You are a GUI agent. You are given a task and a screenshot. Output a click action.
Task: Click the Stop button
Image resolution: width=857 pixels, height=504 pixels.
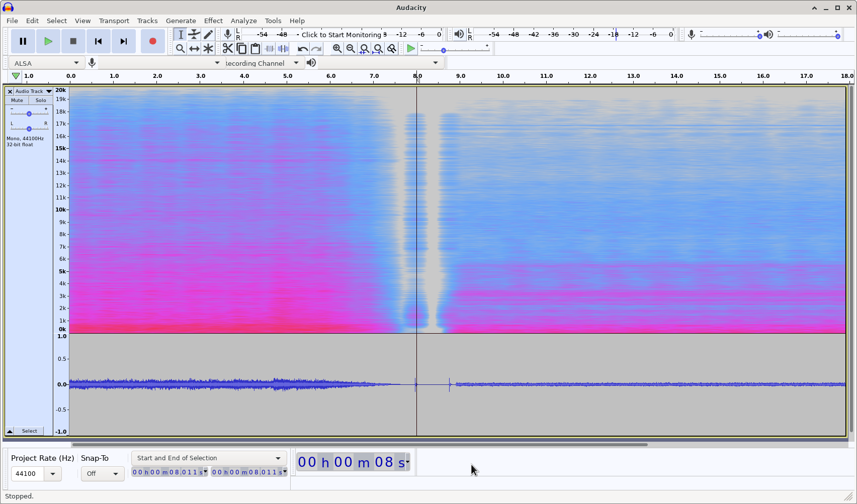pyautogui.click(x=73, y=41)
